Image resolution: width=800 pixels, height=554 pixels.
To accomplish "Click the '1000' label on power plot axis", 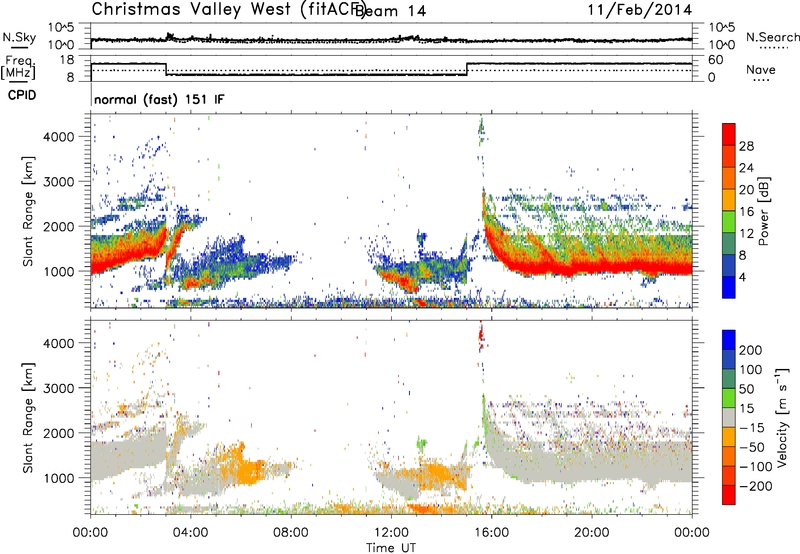I will [58, 271].
